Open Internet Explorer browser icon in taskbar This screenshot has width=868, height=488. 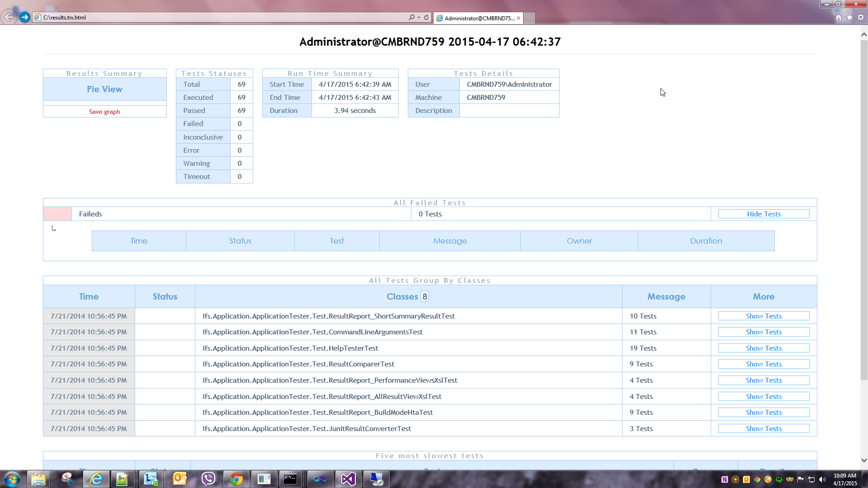95,479
